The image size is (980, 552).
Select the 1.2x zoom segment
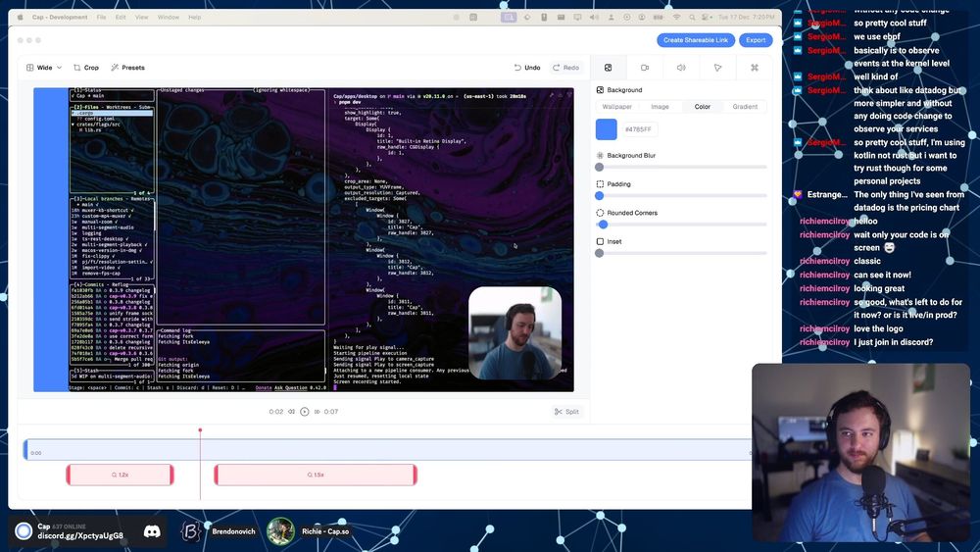pos(120,476)
